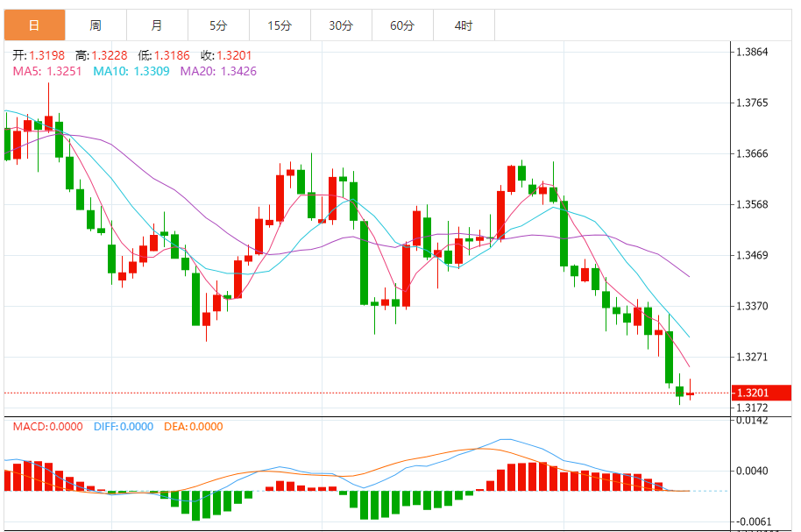Click the low price 1.3186

[x=172, y=55]
